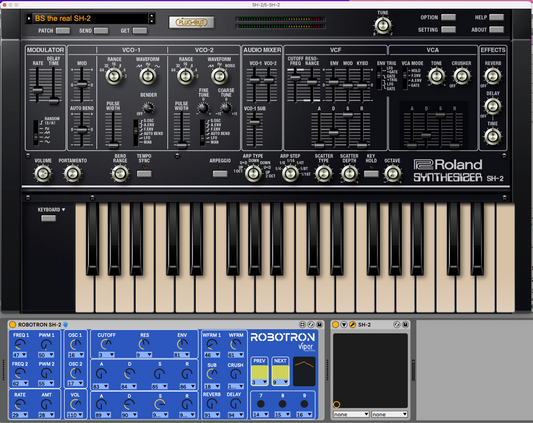Click the COARSE TUNE knob

(x=226, y=108)
